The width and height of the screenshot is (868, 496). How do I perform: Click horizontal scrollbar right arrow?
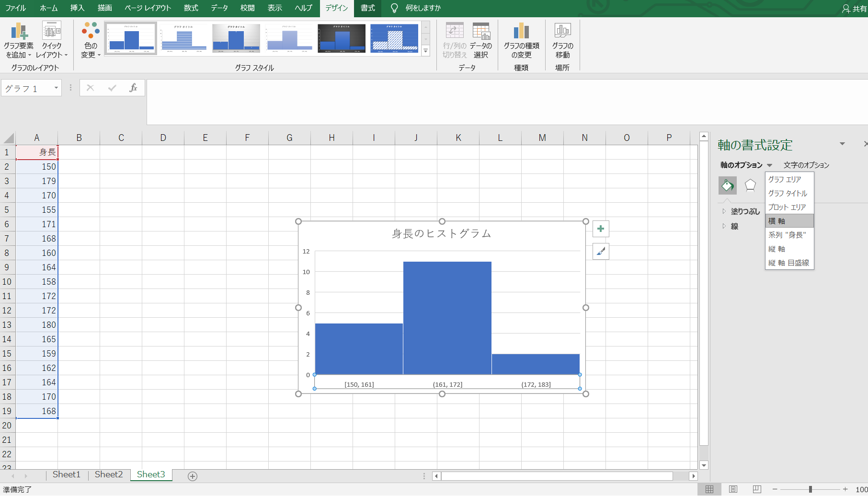tap(693, 476)
